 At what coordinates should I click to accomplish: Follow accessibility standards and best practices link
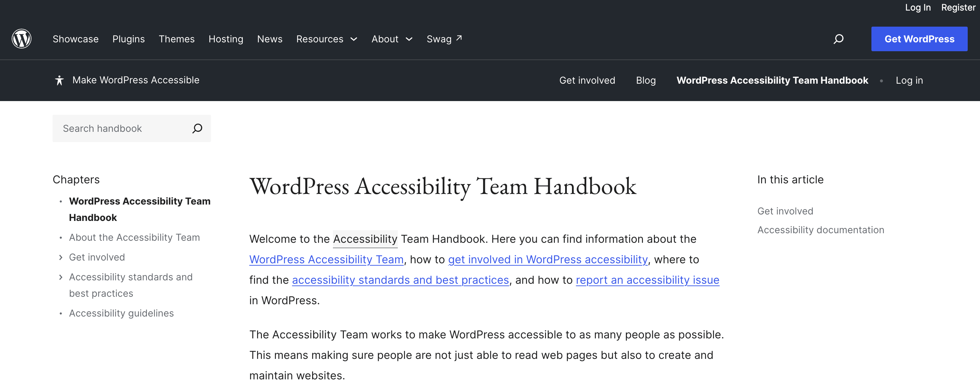click(400, 280)
